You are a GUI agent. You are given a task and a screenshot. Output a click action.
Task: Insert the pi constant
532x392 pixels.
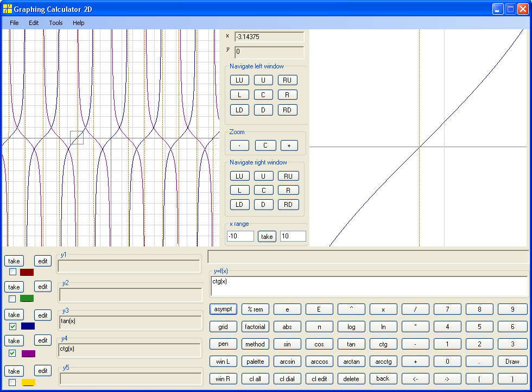(x=319, y=327)
